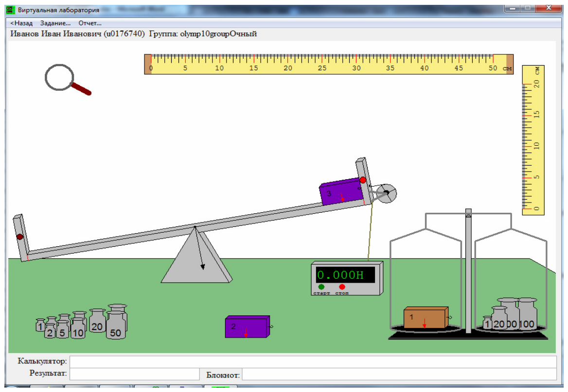Click the dark red dot on the beam's left end
568x392 pixels.
tap(20, 237)
